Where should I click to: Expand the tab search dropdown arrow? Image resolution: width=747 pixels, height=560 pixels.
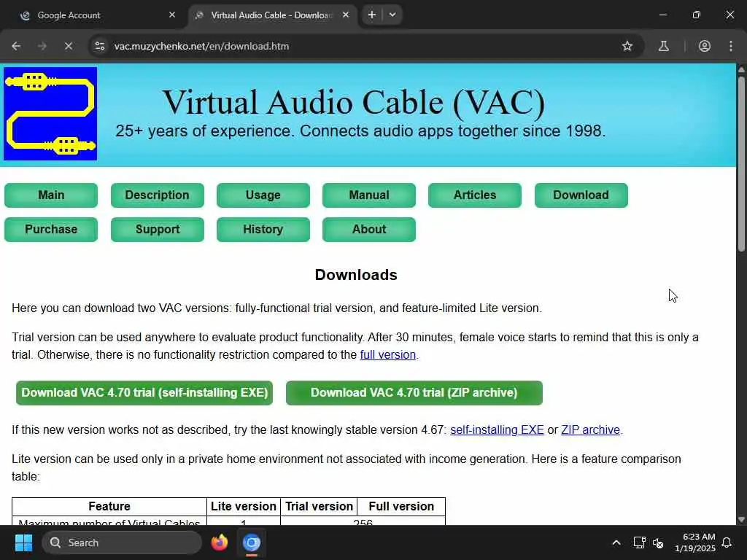pos(392,15)
